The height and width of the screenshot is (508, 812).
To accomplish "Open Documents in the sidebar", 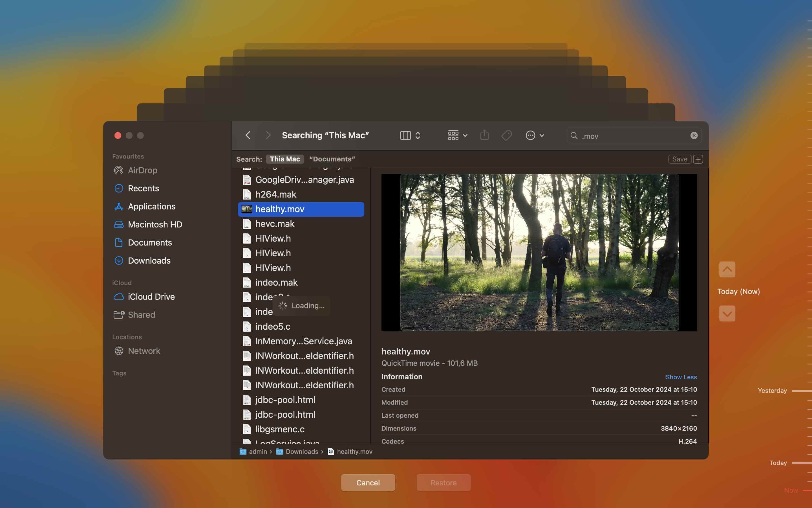I will click(x=150, y=243).
